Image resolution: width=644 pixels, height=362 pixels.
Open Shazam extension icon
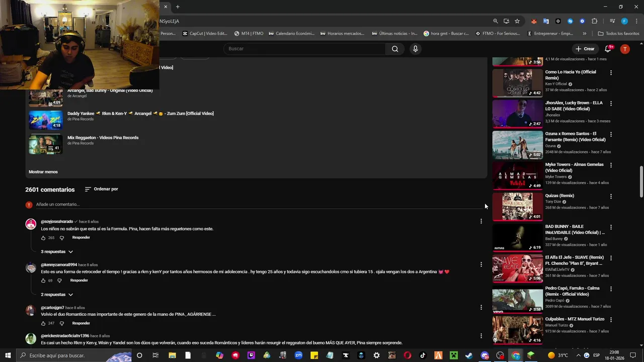point(570,21)
